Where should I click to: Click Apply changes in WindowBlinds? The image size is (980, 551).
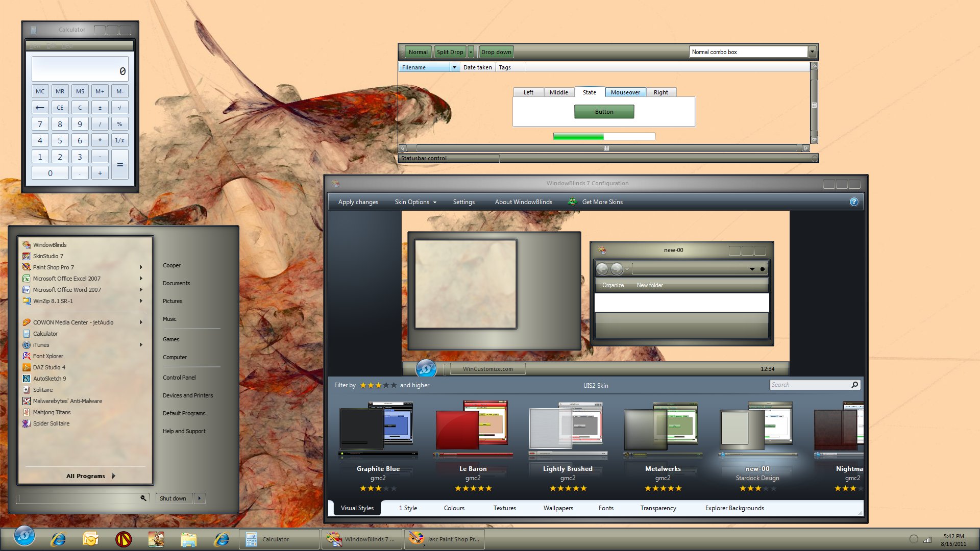tap(358, 202)
